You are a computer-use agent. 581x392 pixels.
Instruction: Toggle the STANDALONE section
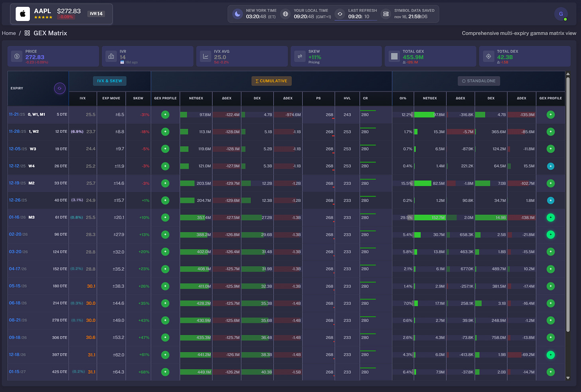[x=479, y=81]
